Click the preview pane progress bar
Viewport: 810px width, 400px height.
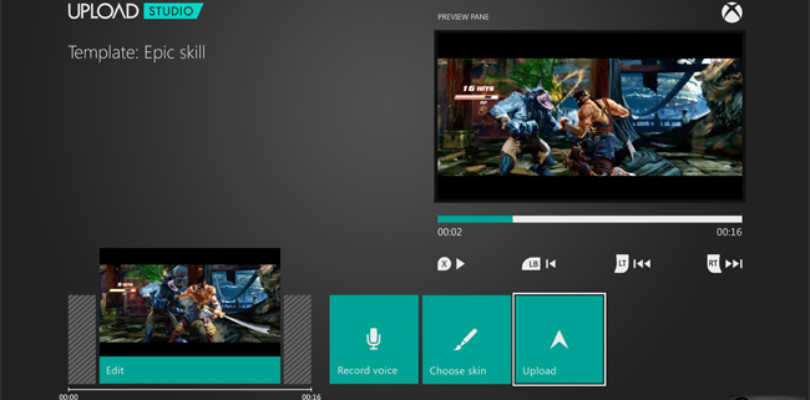[x=589, y=219]
